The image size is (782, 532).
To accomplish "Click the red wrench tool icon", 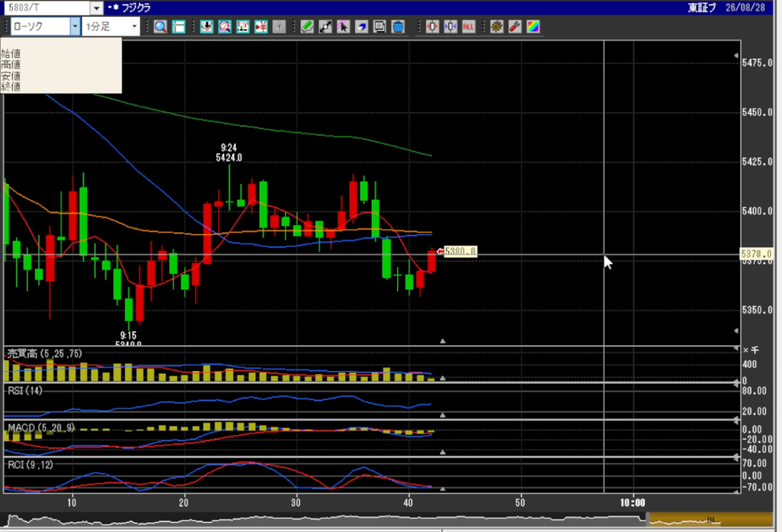I will pos(515,27).
